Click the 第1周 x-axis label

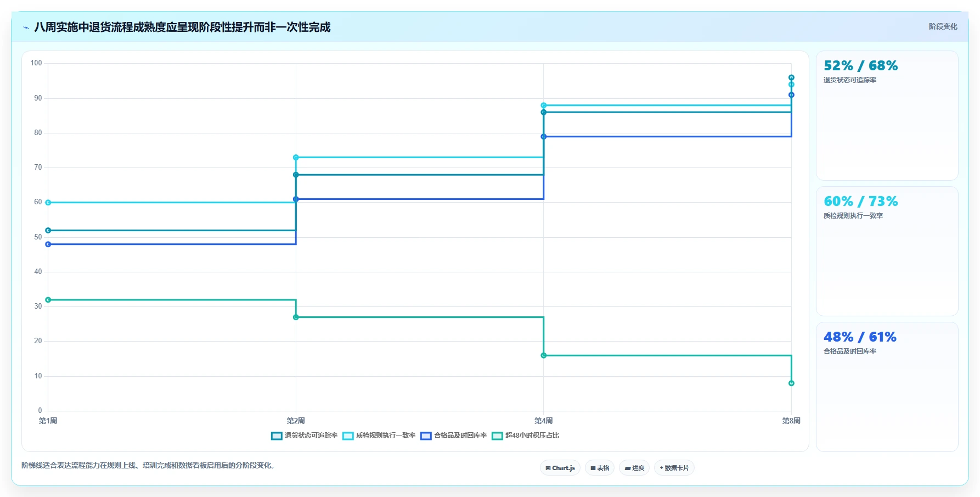pyautogui.click(x=48, y=421)
